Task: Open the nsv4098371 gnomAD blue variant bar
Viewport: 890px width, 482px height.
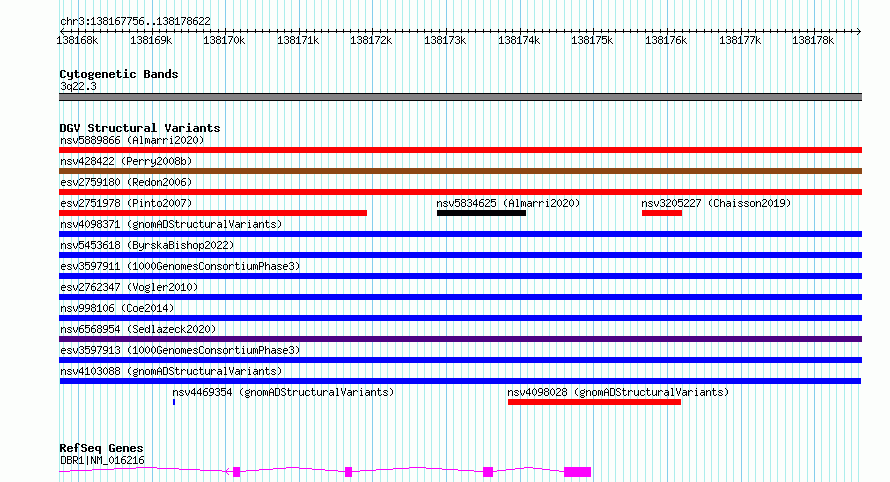Action: coord(460,234)
